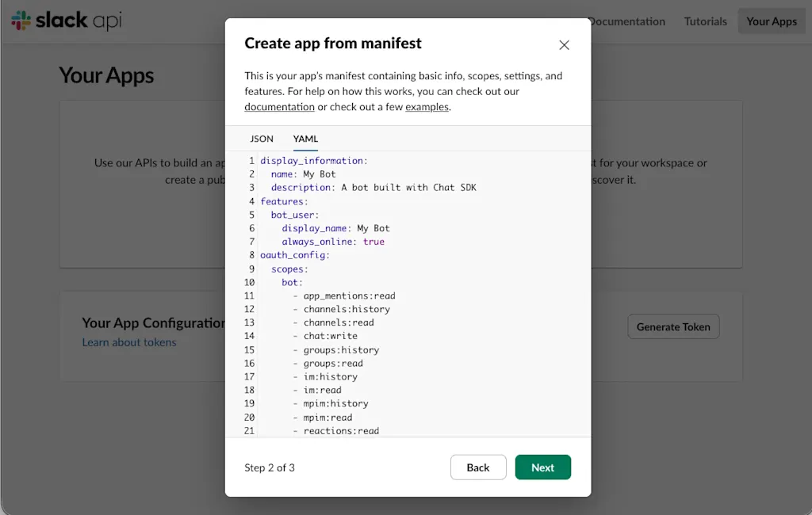Click the Your App Configuration heading
The width and height of the screenshot is (812, 515).
153,323
